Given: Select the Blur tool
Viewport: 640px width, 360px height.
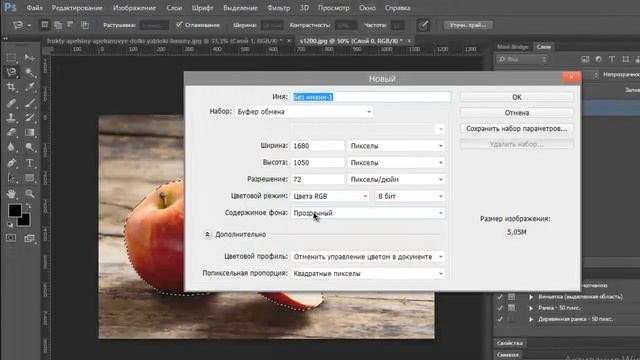Looking at the screenshot, I should click(x=11, y=147).
